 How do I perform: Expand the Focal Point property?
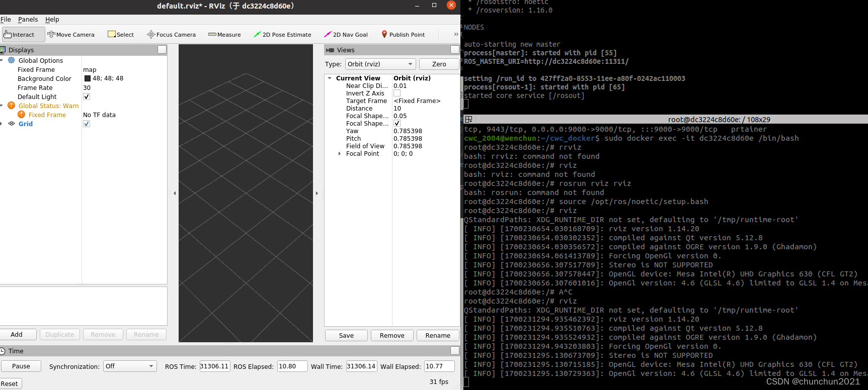(x=340, y=154)
